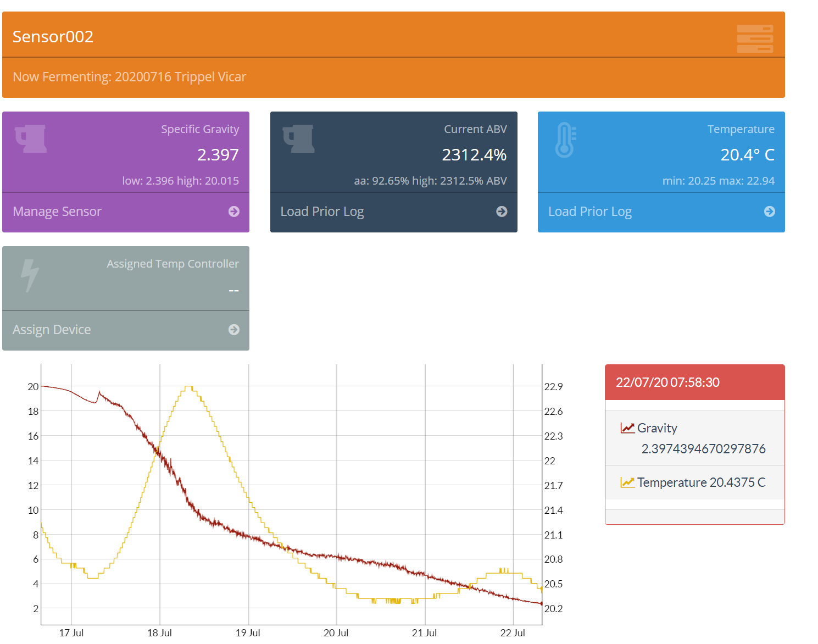Click the Now Fermenting: 20200716 Trippel Vicar text
The height and width of the screenshot is (644, 818).
[x=129, y=77]
